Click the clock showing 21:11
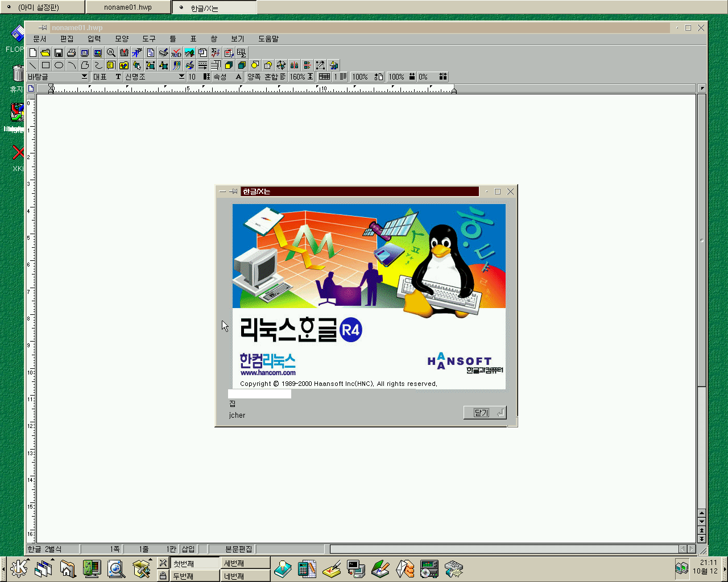 point(709,563)
